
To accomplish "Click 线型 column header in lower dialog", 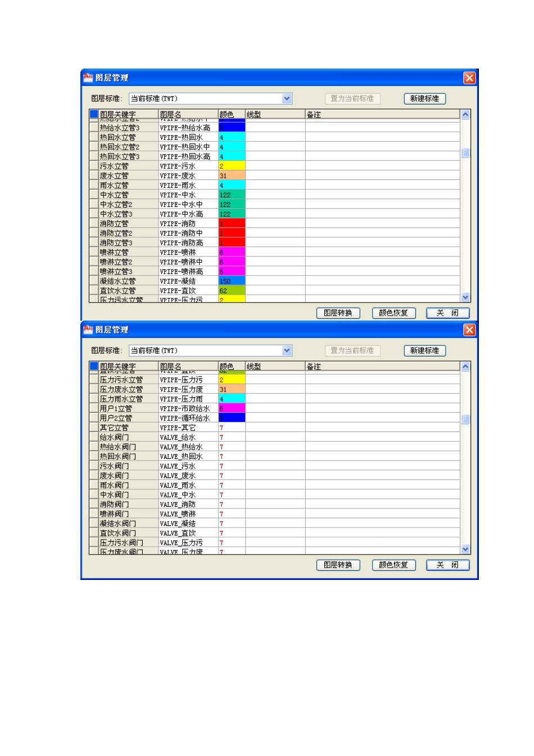I will pos(275,366).
